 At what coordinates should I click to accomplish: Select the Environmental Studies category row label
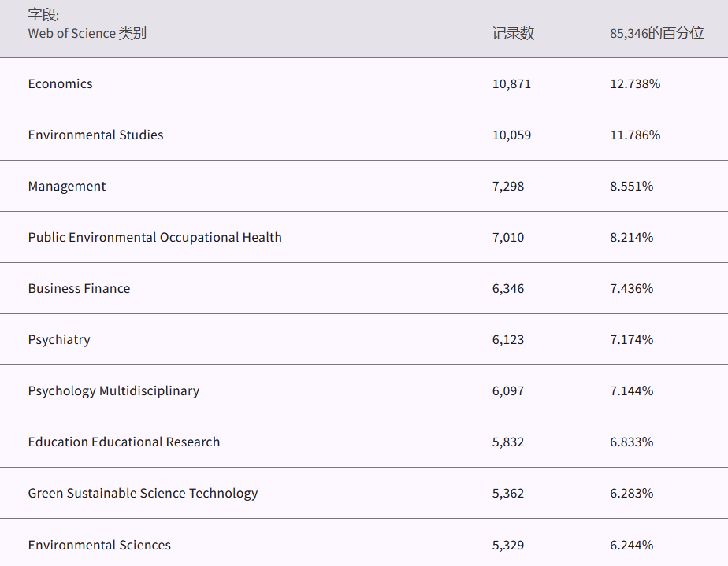pyautogui.click(x=95, y=135)
